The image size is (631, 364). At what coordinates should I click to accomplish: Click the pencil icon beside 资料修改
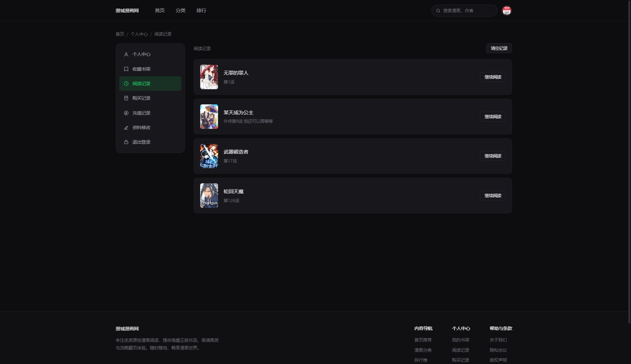126,127
